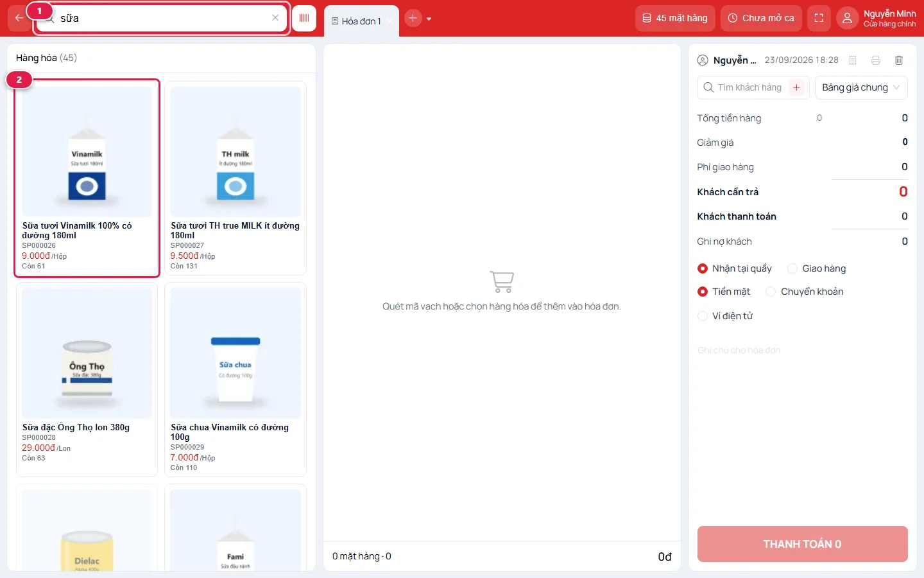This screenshot has width=924, height=578.
Task: Click the 'Còn 110' stock text
Action: coord(184,468)
